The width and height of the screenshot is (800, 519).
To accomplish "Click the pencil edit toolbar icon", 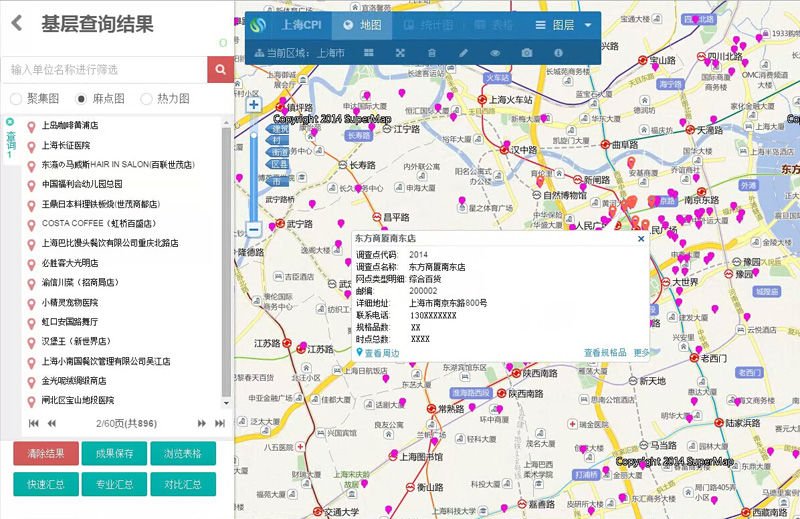I will click(x=463, y=53).
